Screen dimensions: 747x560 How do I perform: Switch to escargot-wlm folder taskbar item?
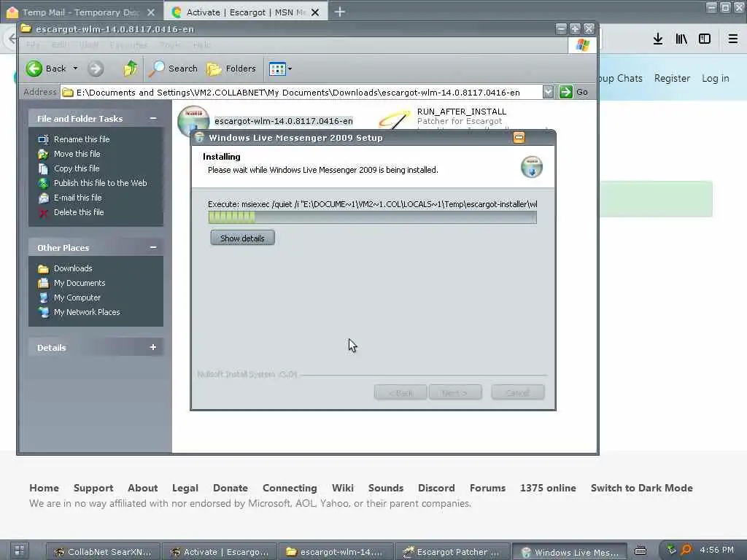click(336, 551)
